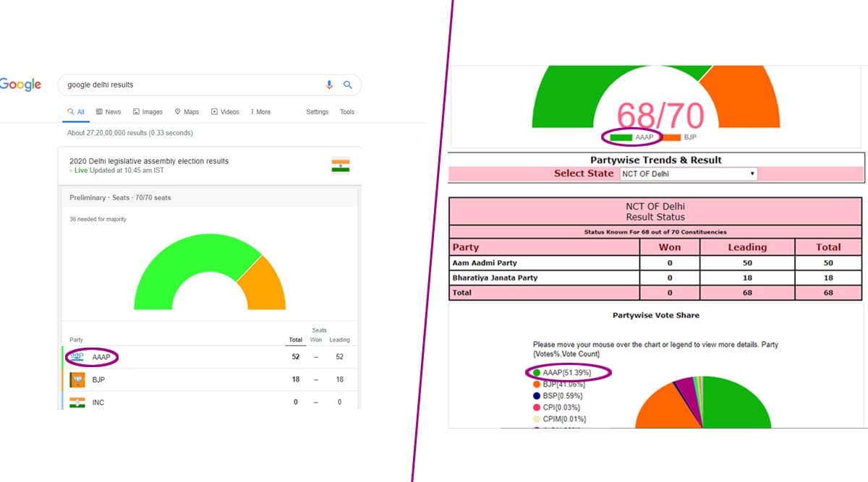Click the '36 needed for majority' text
868x482 pixels.
pyautogui.click(x=98, y=219)
